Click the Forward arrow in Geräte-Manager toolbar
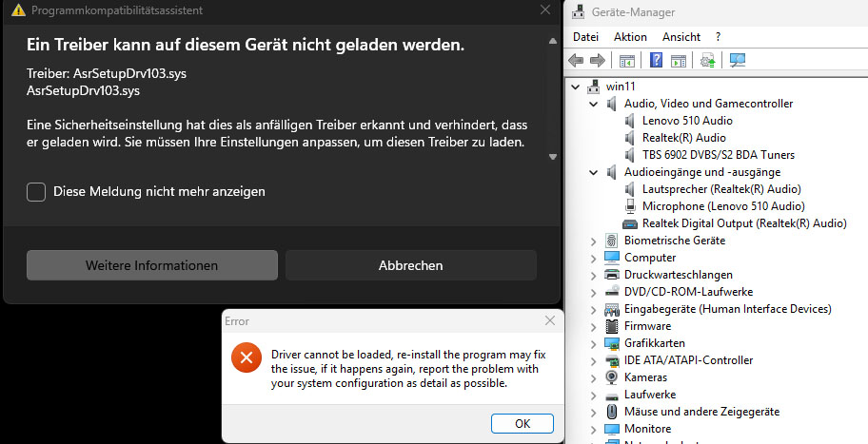This screenshot has width=868, height=444. point(598,60)
